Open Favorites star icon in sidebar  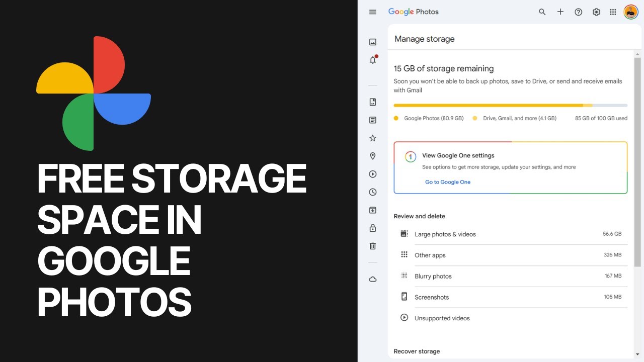click(x=373, y=138)
